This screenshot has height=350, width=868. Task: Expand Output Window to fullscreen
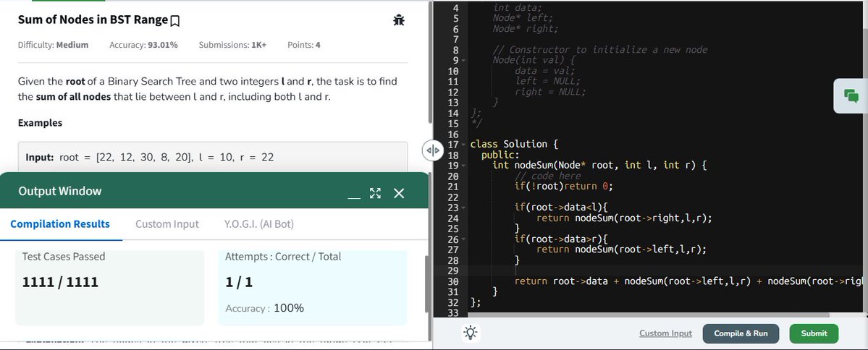click(x=375, y=193)
